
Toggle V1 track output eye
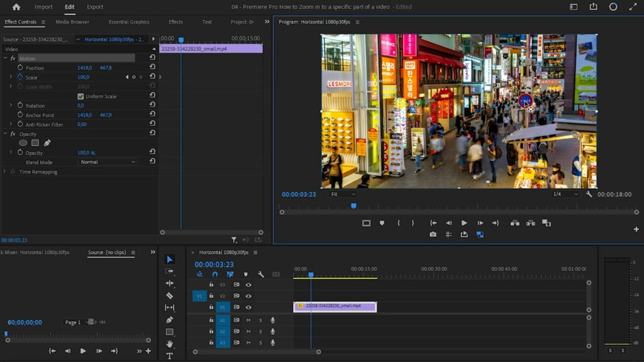(248, 307)
